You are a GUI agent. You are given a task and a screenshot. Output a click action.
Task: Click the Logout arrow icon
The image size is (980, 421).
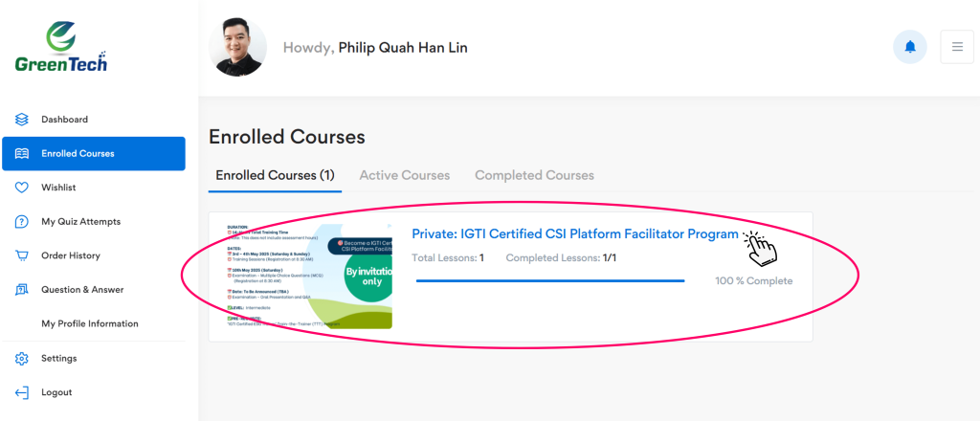coord(22,392)
